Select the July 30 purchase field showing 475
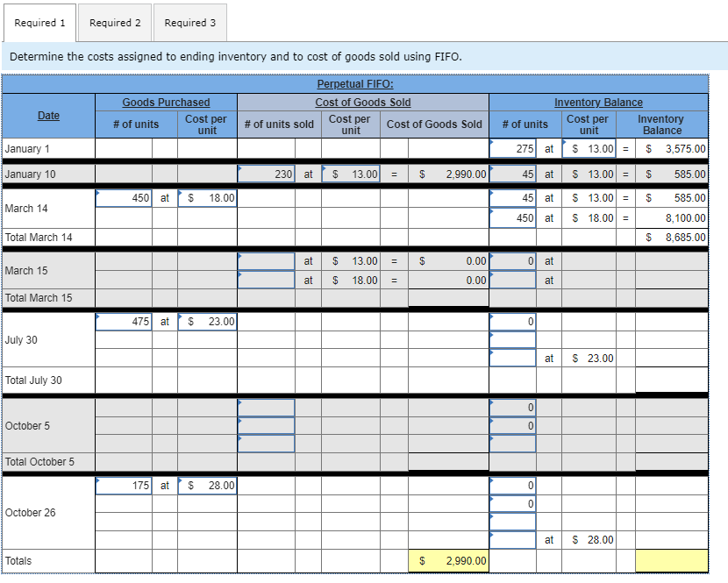 coord(122,322)
